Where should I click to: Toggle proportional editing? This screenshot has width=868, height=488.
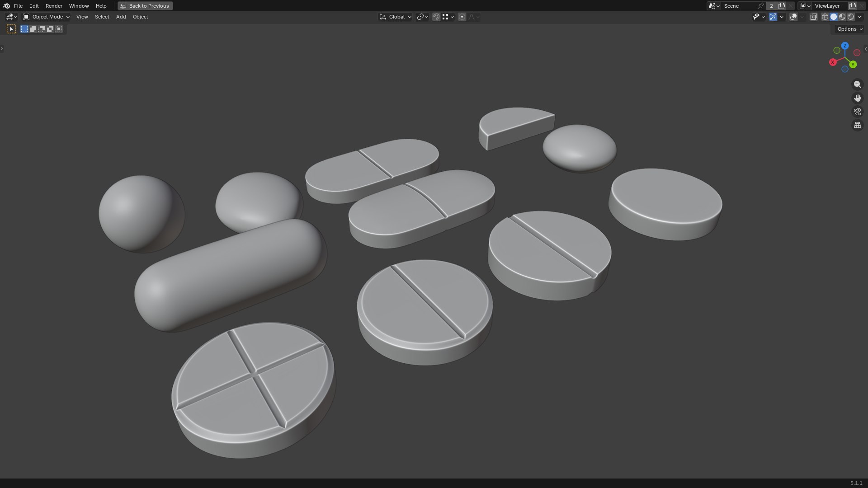click(462, 17)
